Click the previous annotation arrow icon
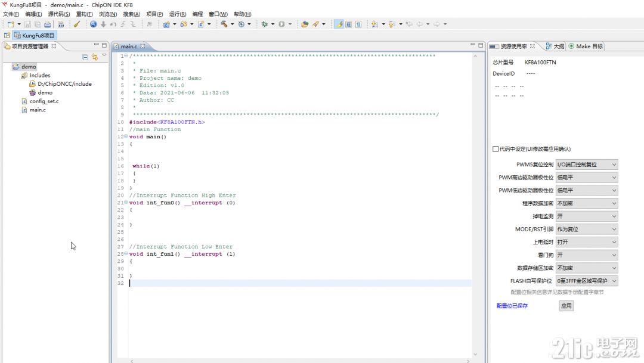Viewport: 644px width, 363px height. click(392, 24)
